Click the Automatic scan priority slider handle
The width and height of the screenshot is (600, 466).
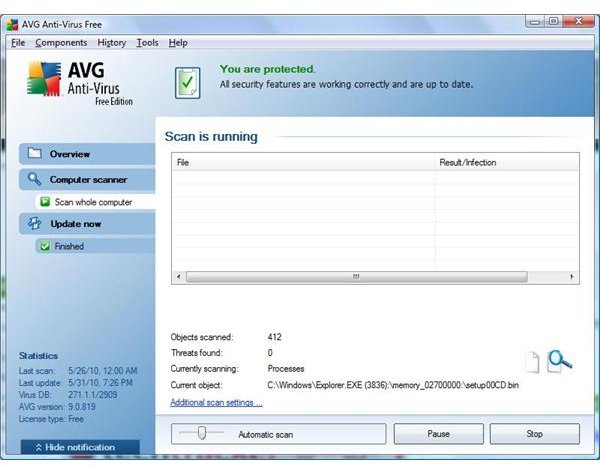coord(202,433)
